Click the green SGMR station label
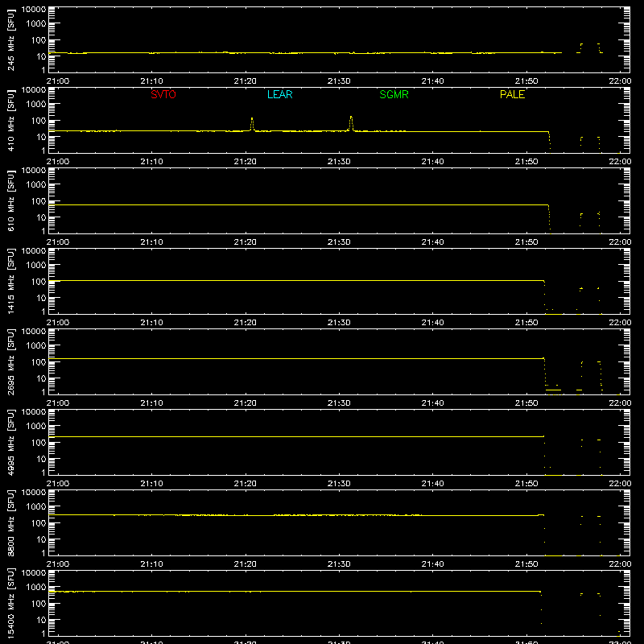644x644 pixels. pyautogui.click(x=394, y=94)
